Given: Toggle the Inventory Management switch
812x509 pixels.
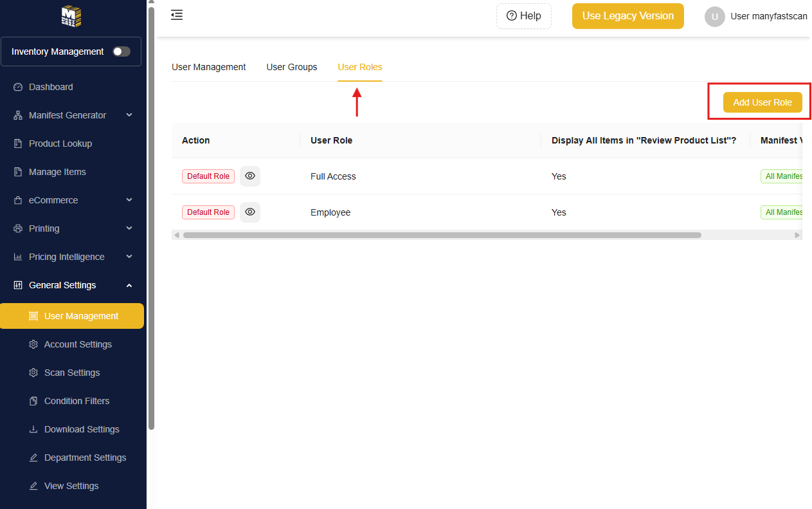Looking at the screenshot, I should (x=122, y=51).
